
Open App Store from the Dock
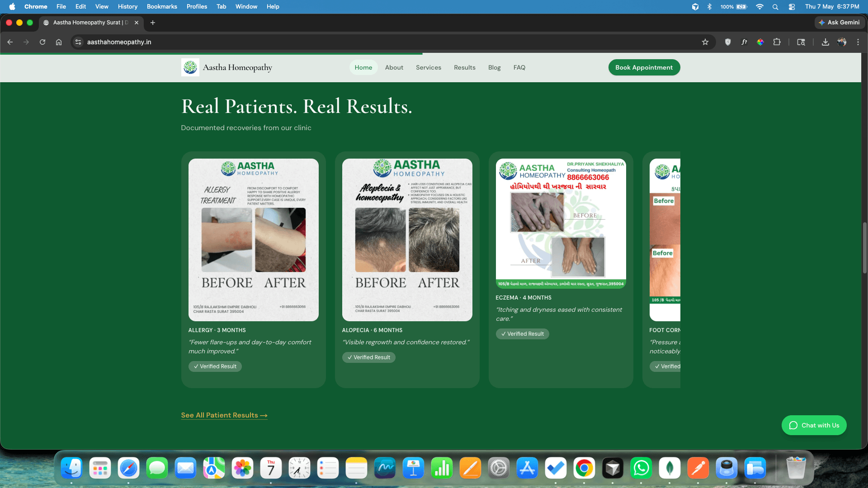tap(527, 468)
